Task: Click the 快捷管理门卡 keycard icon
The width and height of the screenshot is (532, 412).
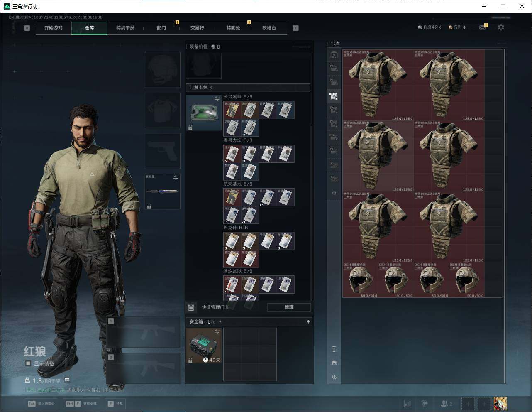Action: pyautogui.click(x=191, y=307)
